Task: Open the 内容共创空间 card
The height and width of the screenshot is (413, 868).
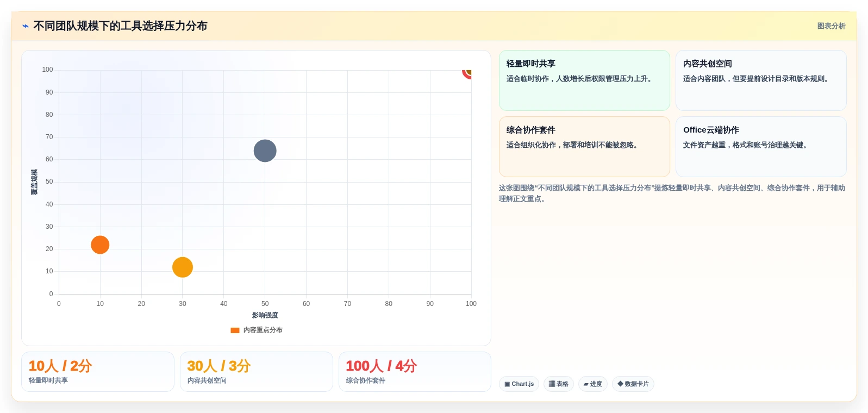Action: pyautogui.click(x=761, y=80)
